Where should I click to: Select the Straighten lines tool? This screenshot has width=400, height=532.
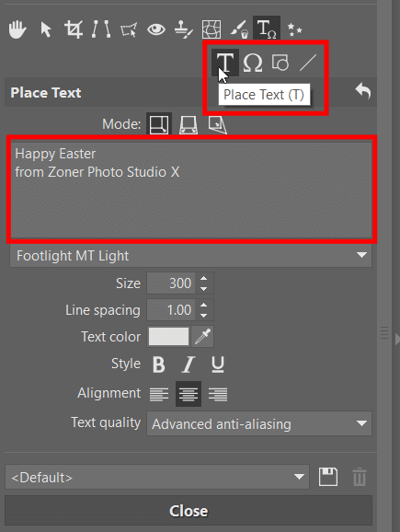point(101,29)
